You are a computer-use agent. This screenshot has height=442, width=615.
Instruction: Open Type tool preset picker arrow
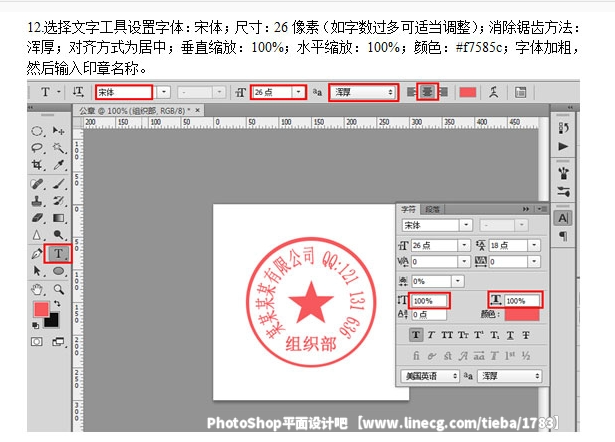tap(59, 92)
